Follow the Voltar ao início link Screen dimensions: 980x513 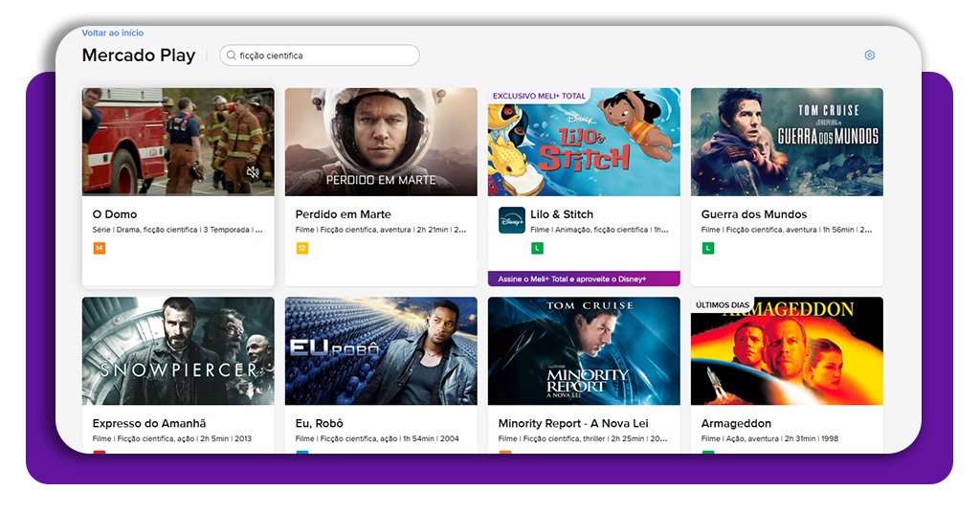coord(113,33)
